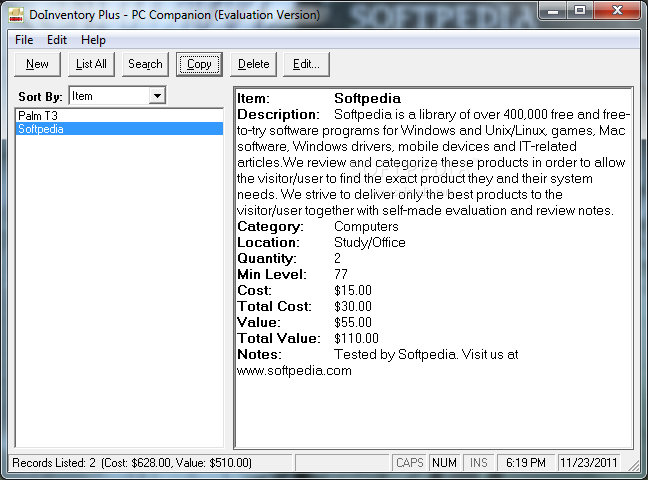Click the Cost value $15.00

pos(353,290)
